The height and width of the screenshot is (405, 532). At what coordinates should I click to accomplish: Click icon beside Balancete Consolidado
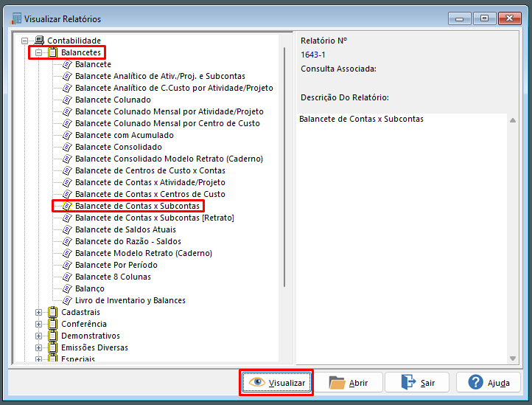tap(68, 147)
